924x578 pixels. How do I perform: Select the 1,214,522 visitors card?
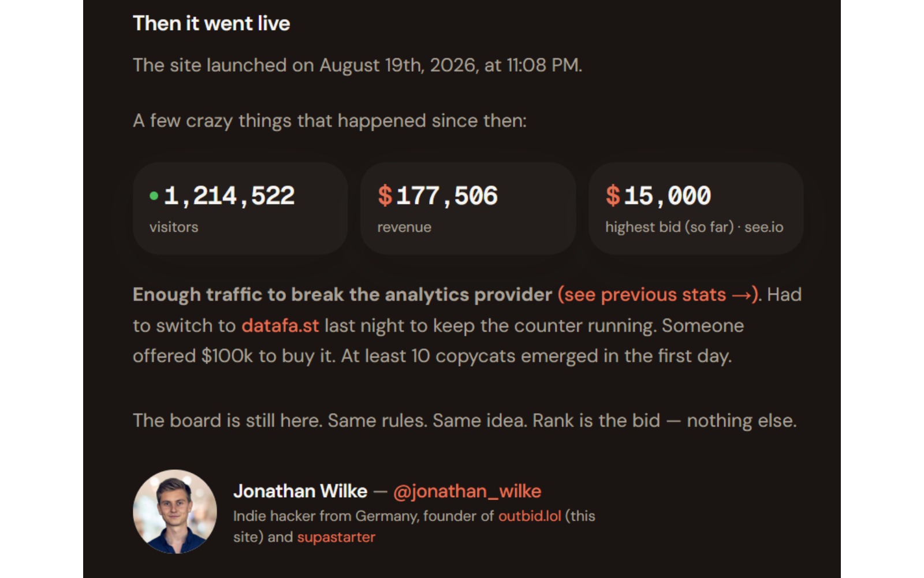click(x=240, y=209)
